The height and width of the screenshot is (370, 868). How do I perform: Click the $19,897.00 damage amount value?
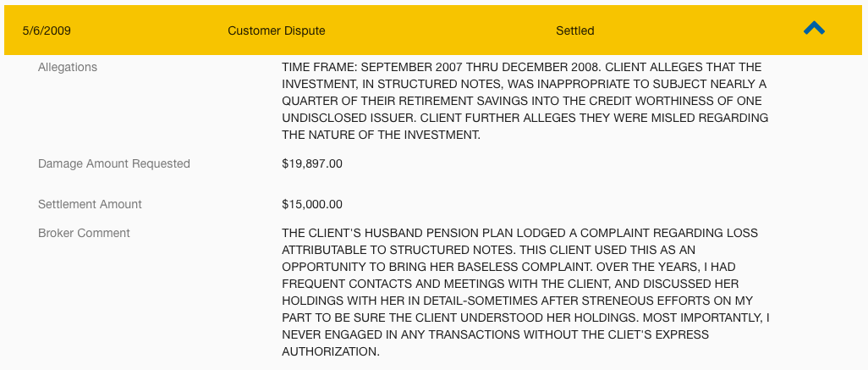point(312,164)
